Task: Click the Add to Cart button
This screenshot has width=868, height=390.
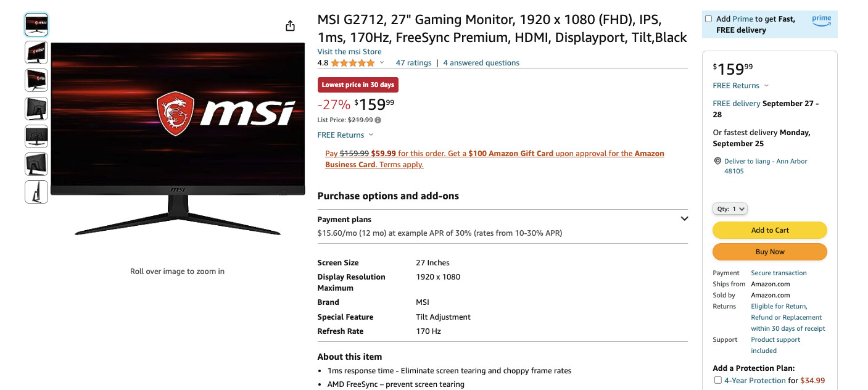Action: [769, 230]
